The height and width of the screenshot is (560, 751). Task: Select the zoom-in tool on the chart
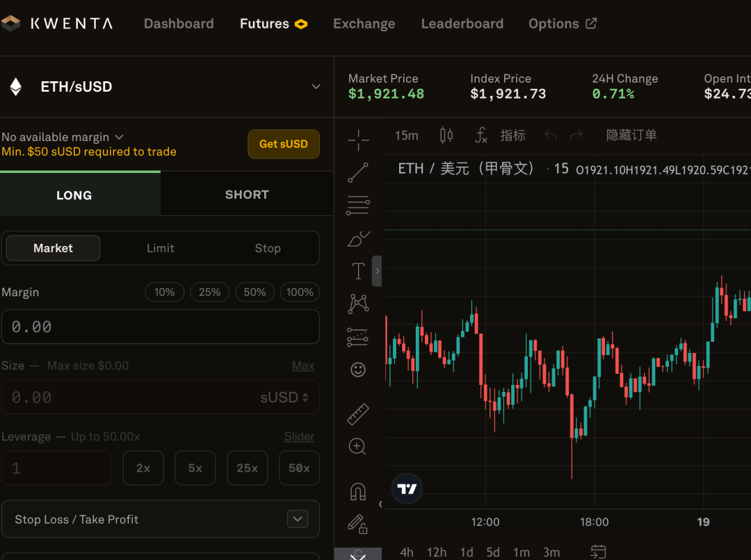(x=358, y=446)
